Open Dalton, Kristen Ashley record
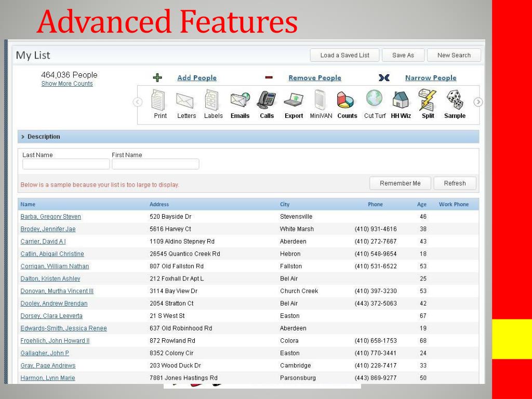 pos(50,278)
